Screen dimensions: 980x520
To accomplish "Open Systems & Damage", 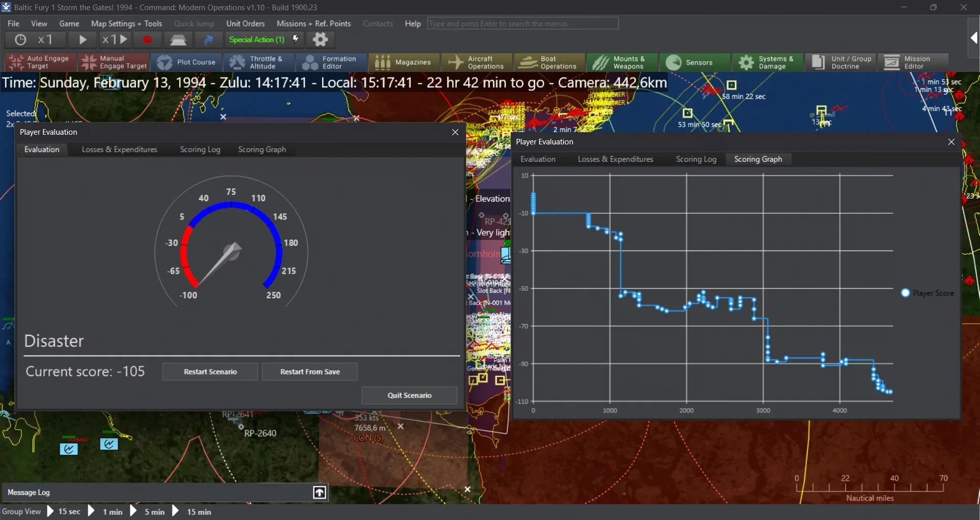I will (x=768, y=62).
